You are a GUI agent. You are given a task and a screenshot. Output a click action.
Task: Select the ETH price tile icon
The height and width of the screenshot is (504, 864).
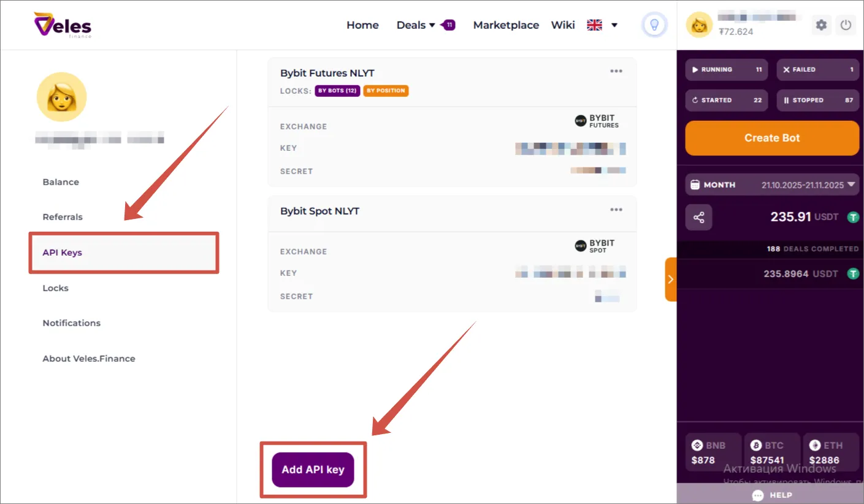814,445
